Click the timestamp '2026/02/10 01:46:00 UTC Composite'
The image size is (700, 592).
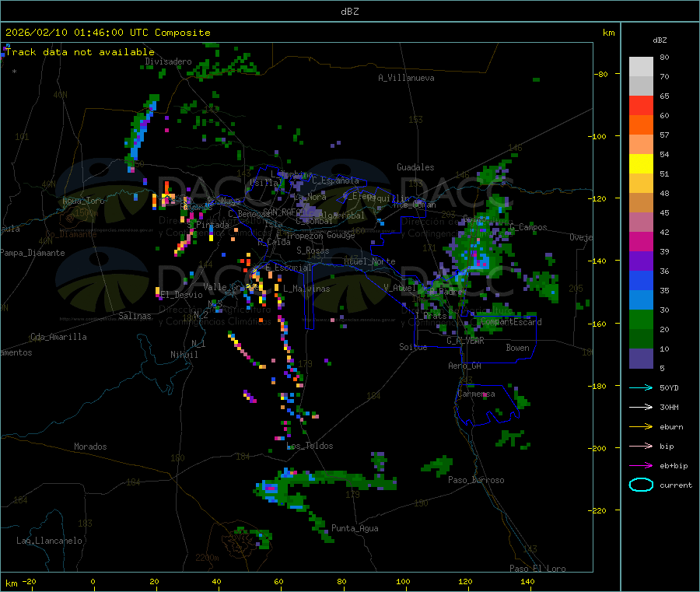point(107,33)
